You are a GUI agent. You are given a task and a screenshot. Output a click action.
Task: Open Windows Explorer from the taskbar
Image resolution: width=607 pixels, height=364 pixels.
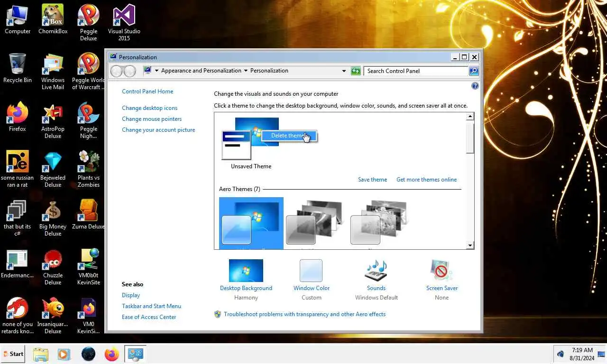41,354
